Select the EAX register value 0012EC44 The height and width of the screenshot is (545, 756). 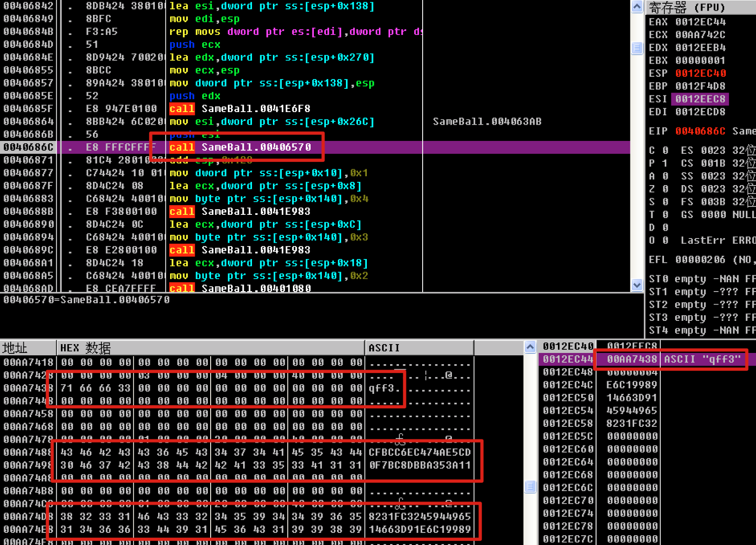(700, 22)
